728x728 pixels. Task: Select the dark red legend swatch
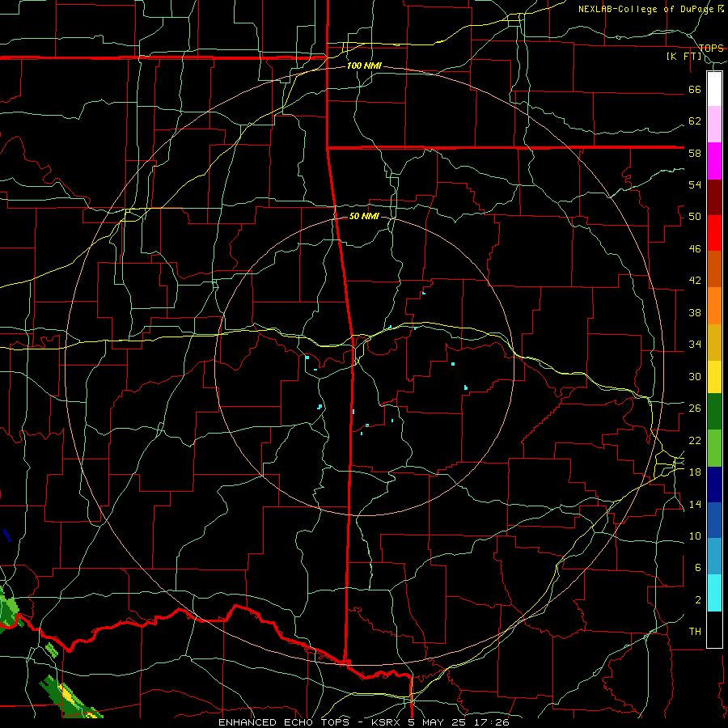[x=714, y=197]
